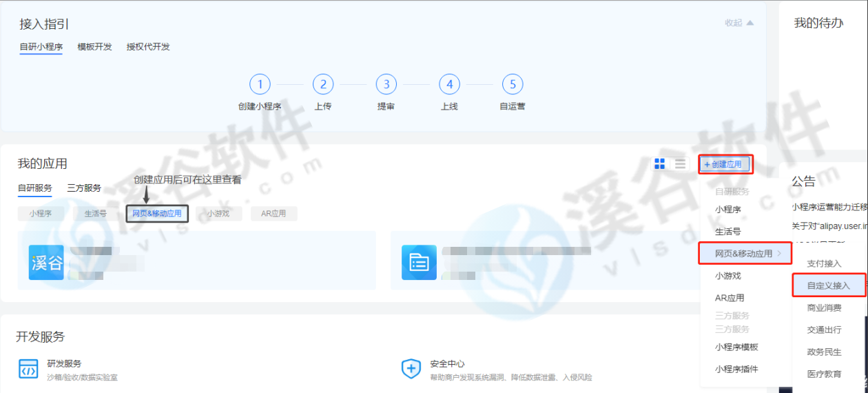This screenshot has height=393, width=868.
Task: Switch to grid view icon
Action: pos(660,164)
